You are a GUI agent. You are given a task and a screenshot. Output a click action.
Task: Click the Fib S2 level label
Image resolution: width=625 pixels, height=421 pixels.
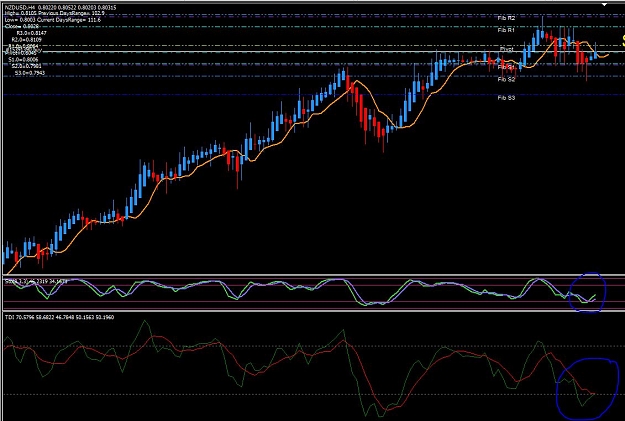[x=506, y=80]
